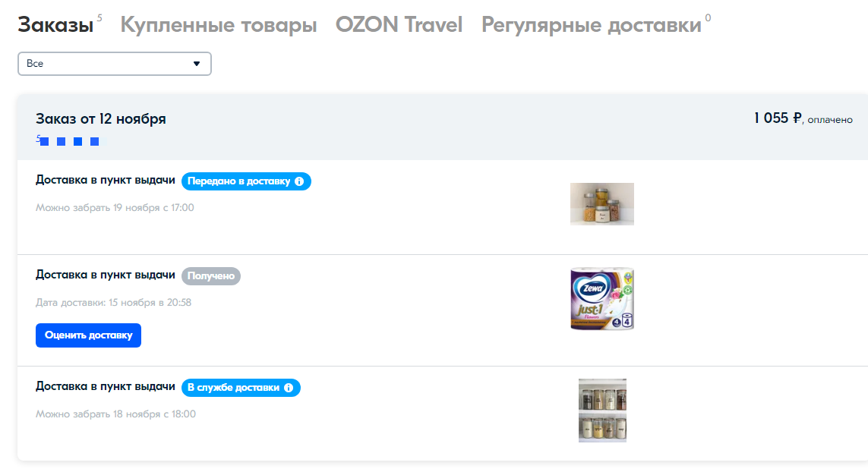Click the 'Все' orders filter combo box
Image resolution: width=868 pixels, height=472 pixels.
[115, 64]
